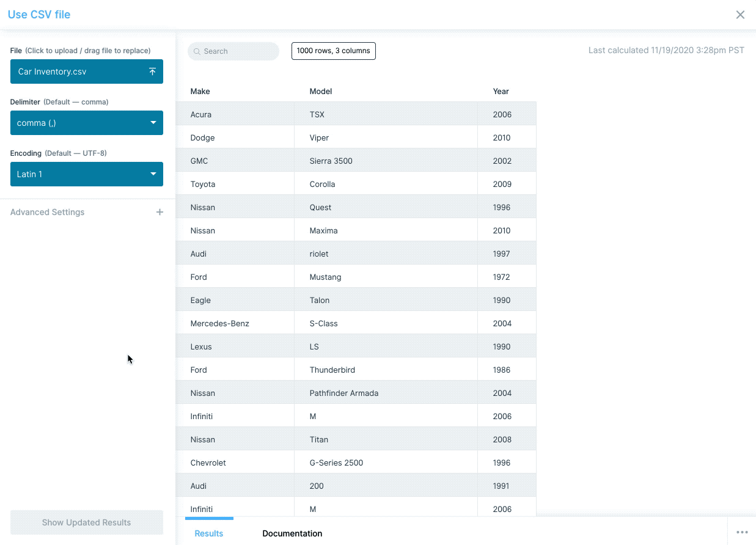Select the Sierra 3500 cell
Image resolution: width=756 pixels, height=545 pixels.
(386, 161)
